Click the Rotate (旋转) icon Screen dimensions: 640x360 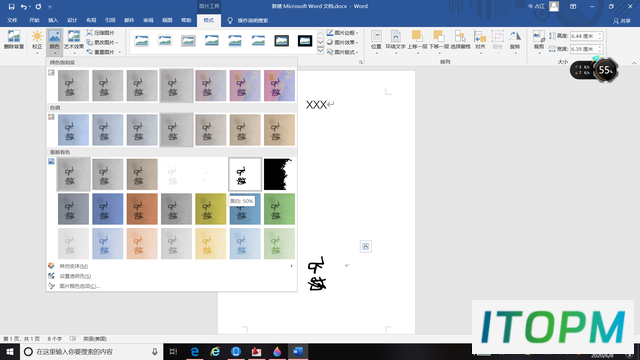pos(515,40)
